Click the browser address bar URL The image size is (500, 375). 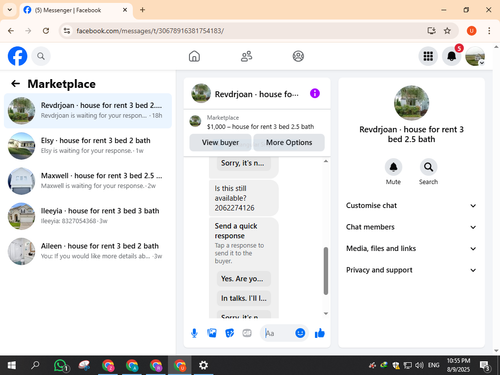[150, 31]
